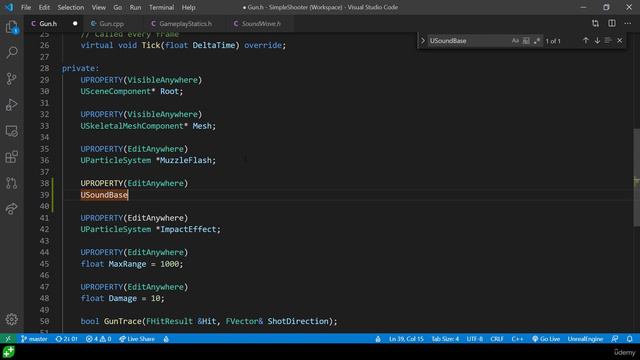Click the green plus icon in taskbar
The height and width of the screenshot is (360, 640).
click(x=9, y=352)
